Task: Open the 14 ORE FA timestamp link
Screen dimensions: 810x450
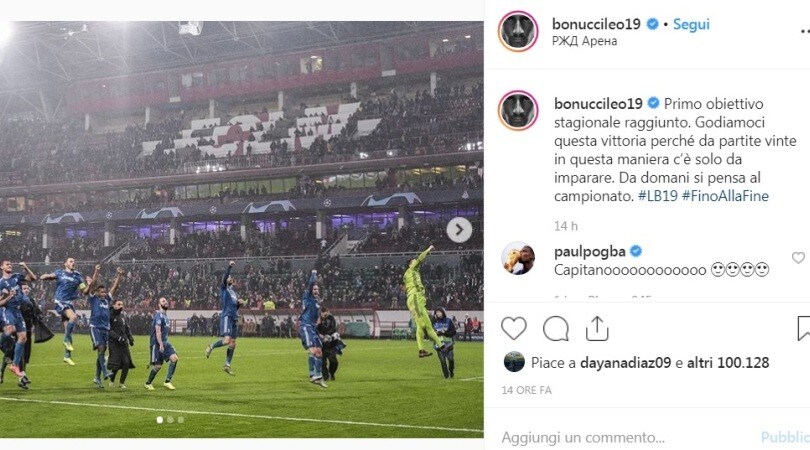Action: click(526, 390)
